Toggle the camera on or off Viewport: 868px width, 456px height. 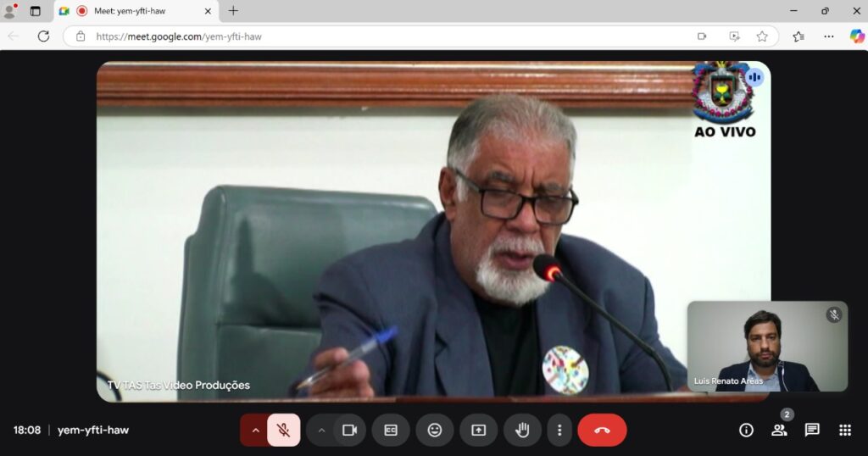tap(349, 430)
